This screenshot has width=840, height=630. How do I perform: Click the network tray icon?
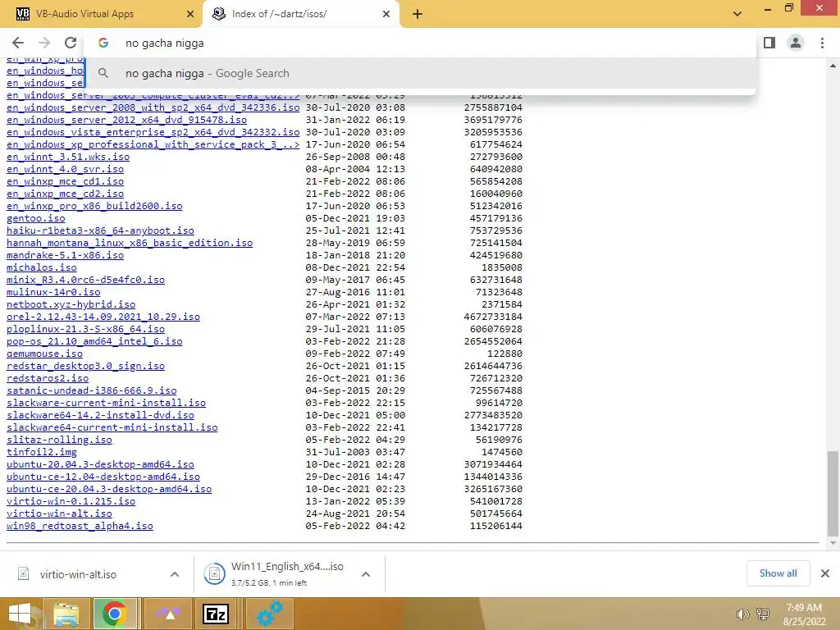tap(763, 614)
